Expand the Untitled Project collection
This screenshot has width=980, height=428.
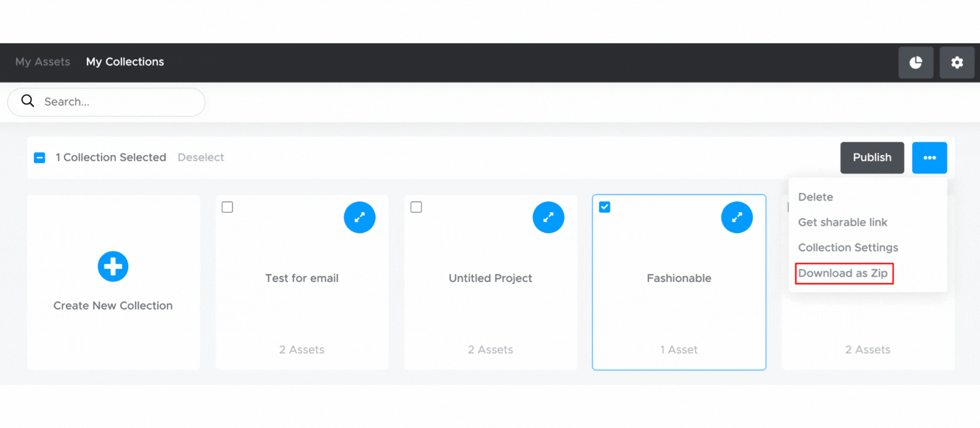coord(548,217)
